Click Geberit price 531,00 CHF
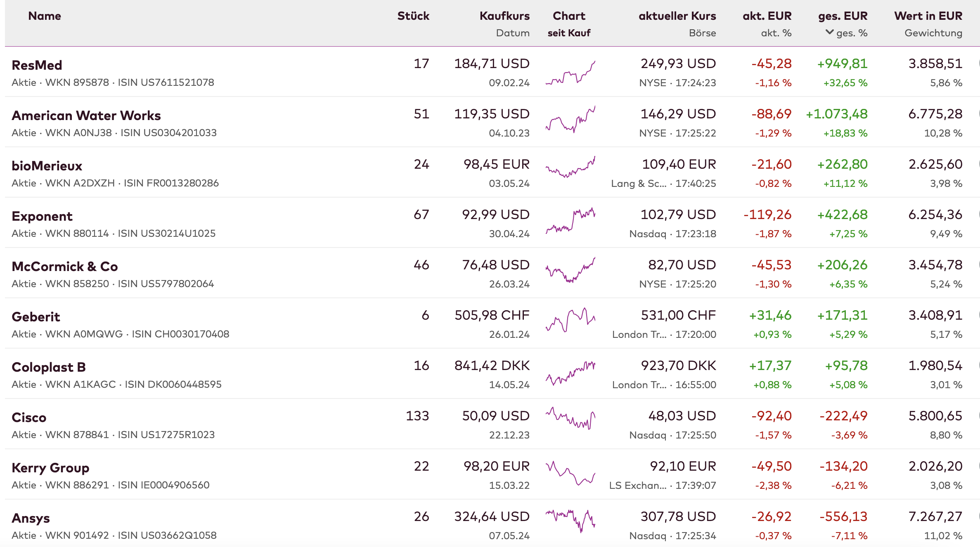Screen dimensions: 980x547 678,315
